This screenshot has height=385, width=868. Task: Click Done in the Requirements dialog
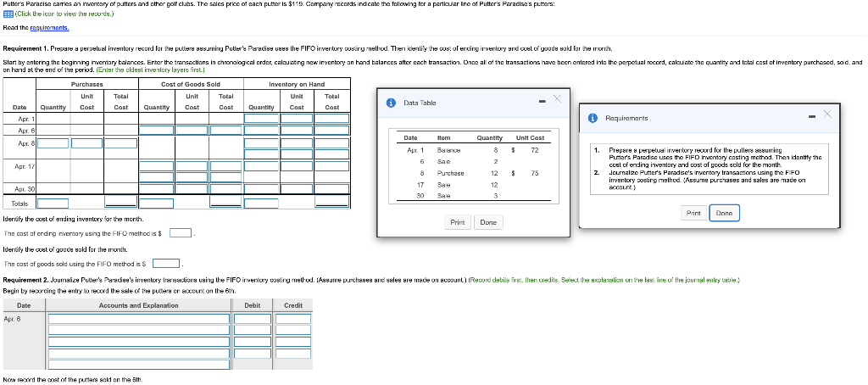[724, 213]
